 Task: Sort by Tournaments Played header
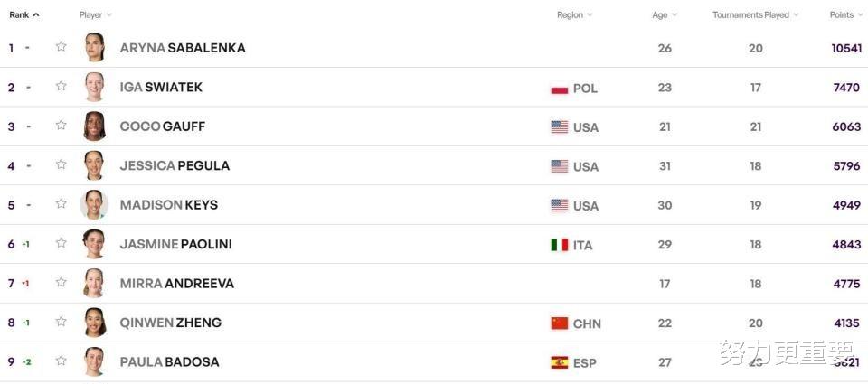(x=755, y=15)
